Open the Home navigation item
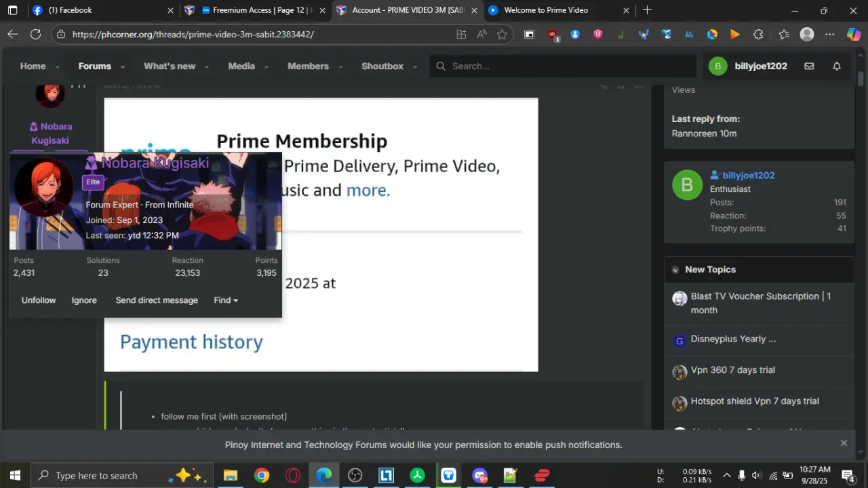Viewport: 868px width, 488px height. point(33,66)
